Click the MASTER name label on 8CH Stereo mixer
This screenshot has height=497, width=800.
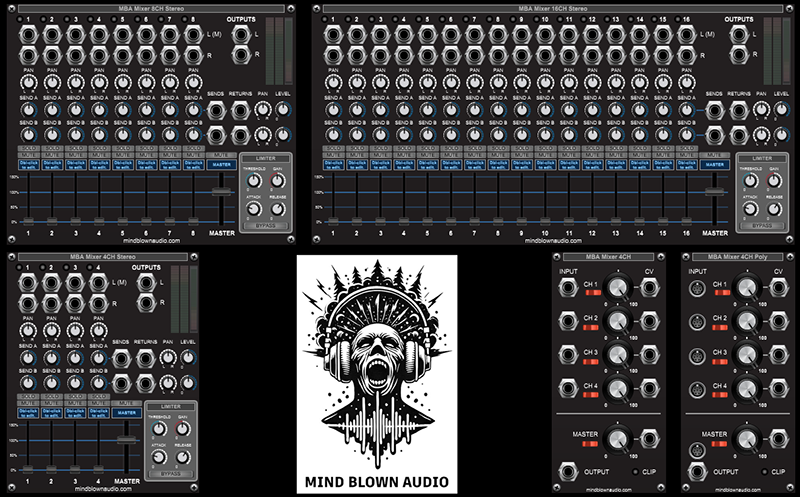coord(221,164)
